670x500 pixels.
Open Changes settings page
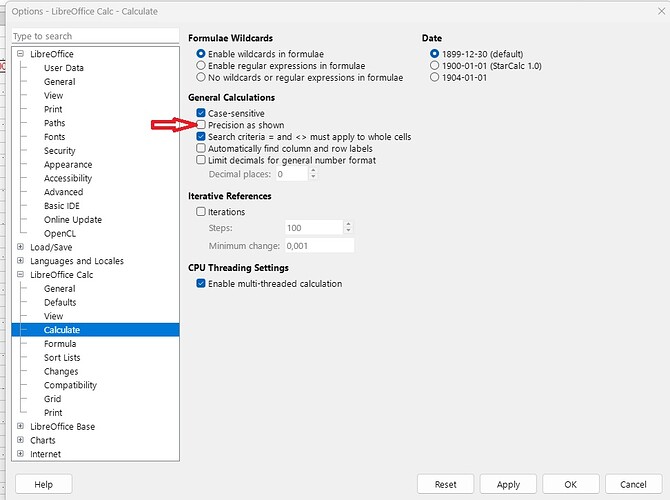coord(61,371)
